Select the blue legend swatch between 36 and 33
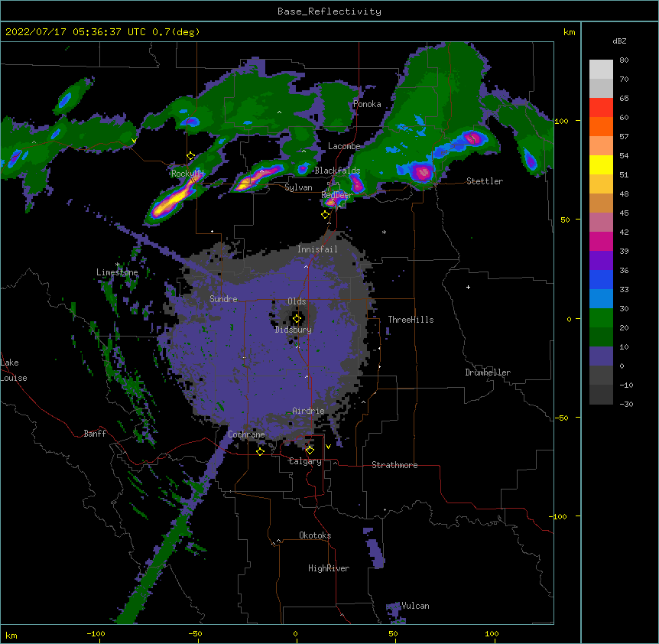The height and width of the screenshot is (644, 659). [x=601, y=279]
